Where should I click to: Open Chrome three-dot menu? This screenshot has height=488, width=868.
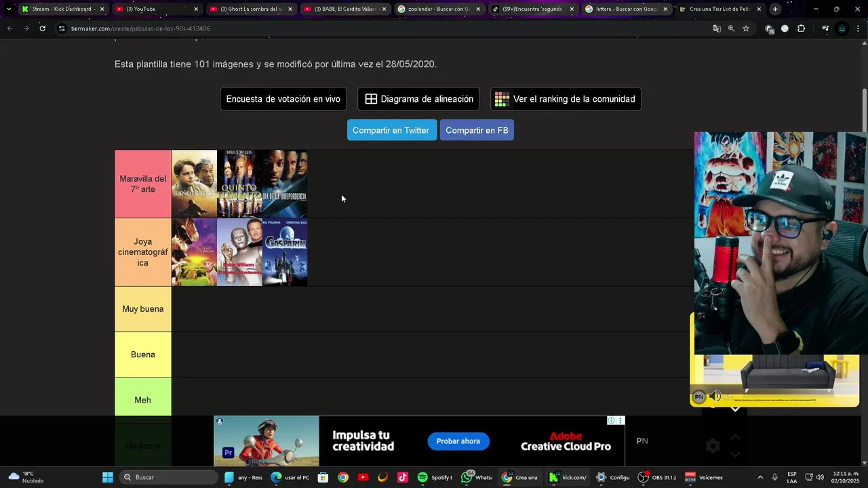pyautogui.click(x=858, y=28)
